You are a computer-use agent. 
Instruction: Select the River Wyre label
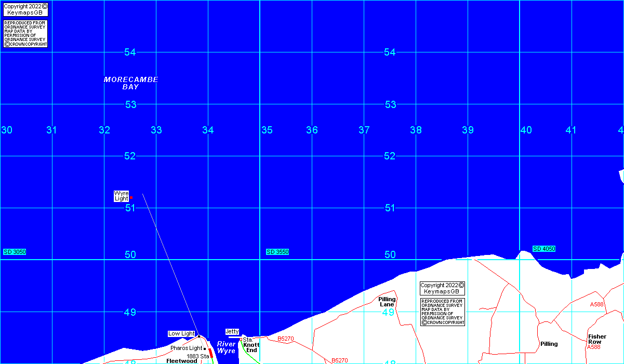pyautogui.click(x=227, y=347)
